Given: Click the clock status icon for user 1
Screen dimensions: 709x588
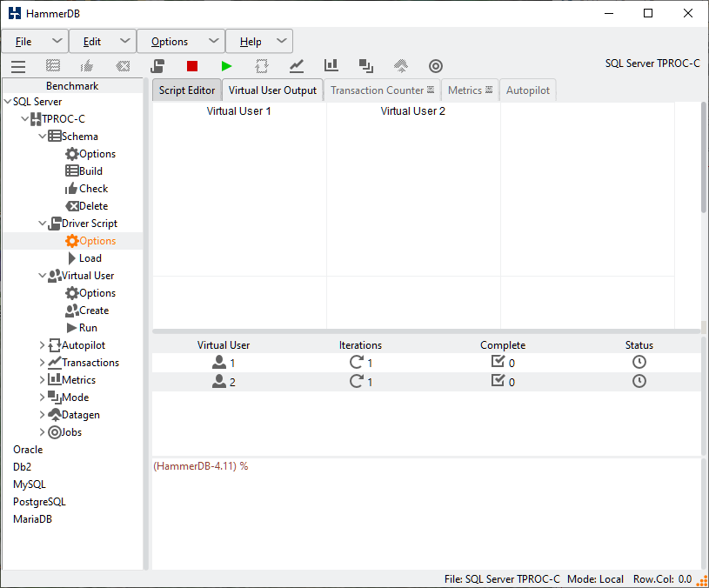Looking at the screenshot, I should pyautogui.click(x=639, y=362).
